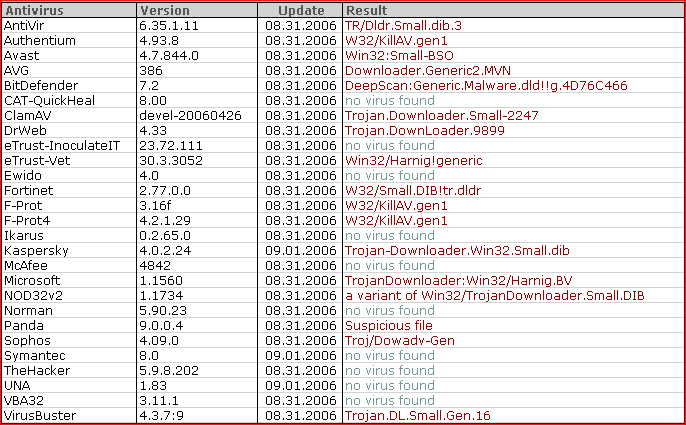Viewport: 686px width, 425px height.
Task: Select the BitDefender name cell
Action: (41, 85)
